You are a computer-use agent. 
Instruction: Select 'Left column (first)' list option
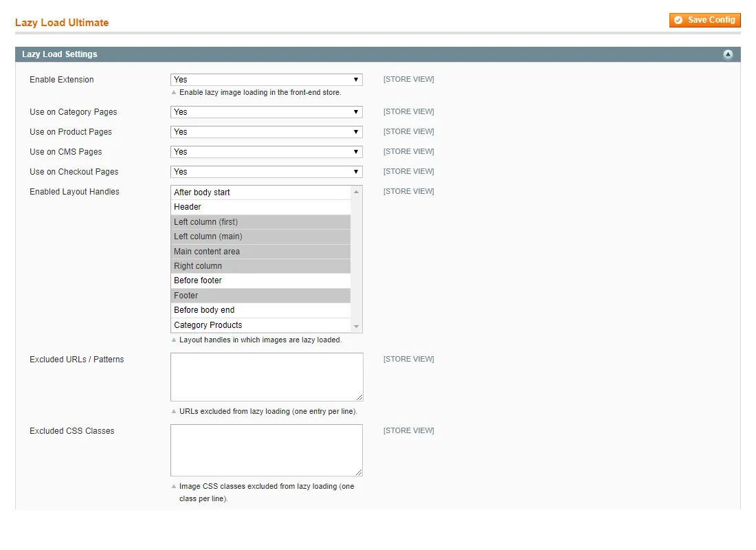[260, 222]
